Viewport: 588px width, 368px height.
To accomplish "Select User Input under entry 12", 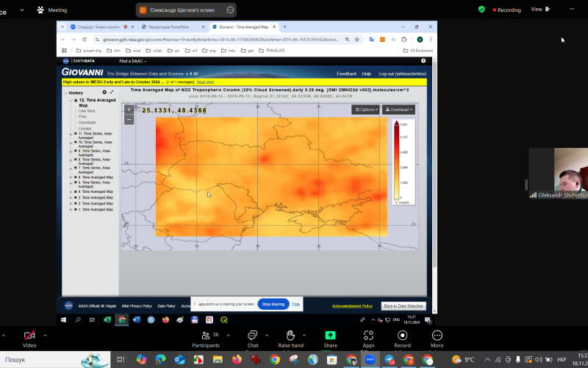I will click(87, 111).
